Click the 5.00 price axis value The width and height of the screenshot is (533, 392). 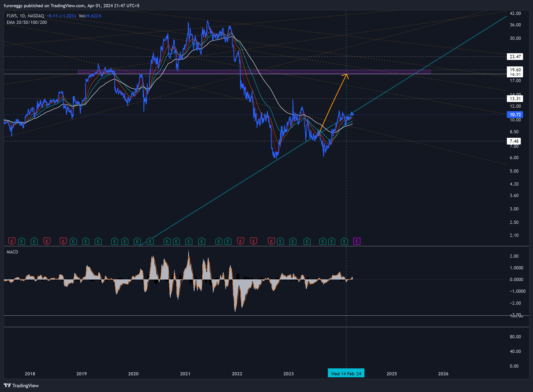pyautogui.click(x=514, y=171)
